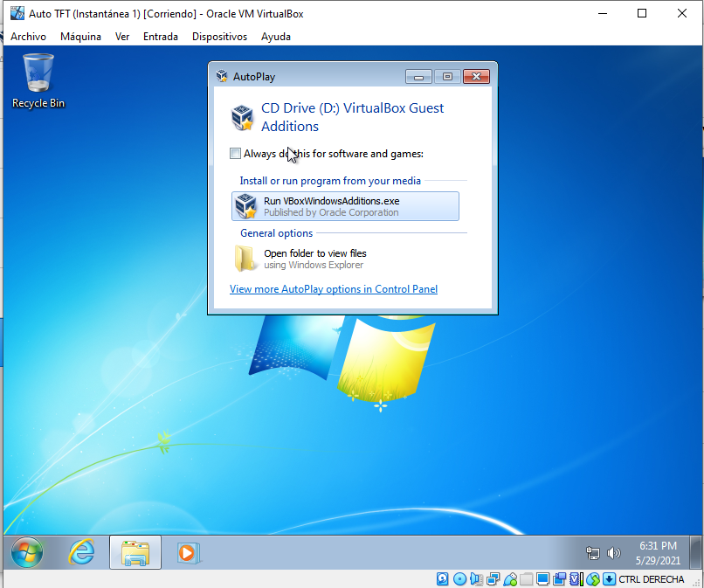Click the volume speaker icon in the system tray
Screen dimensions: 704x588
pos(614,553)
